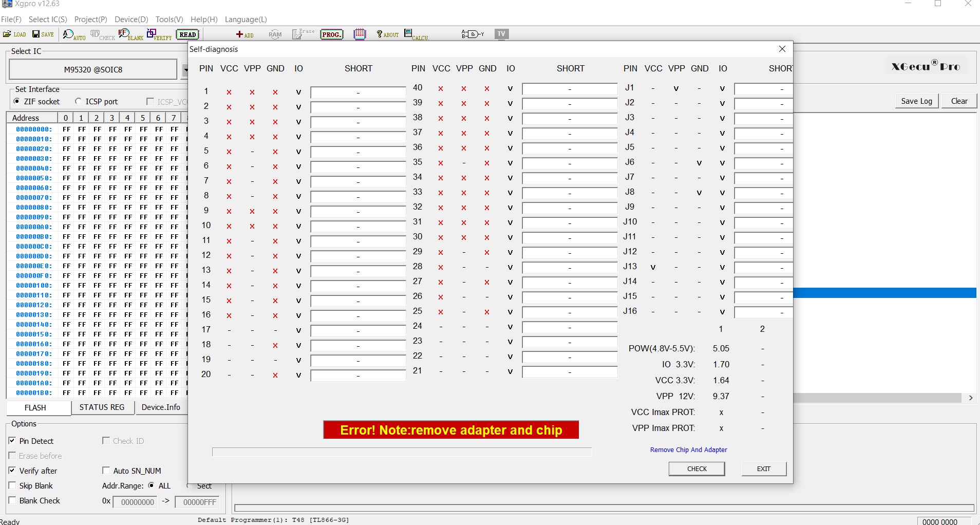The width and height of the screenshot is (980, 525).
Task: Open the CALCU. calculator tool
Action: click(416, 34)
